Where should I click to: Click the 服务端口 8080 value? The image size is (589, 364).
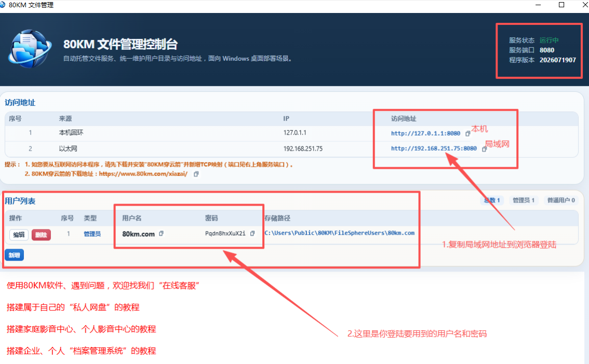coord(546,50)
